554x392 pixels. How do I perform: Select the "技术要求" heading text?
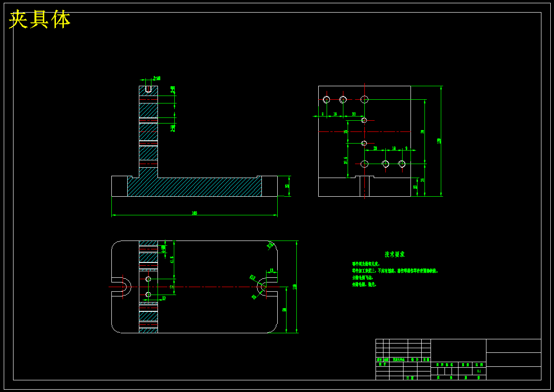(x=395, y=254)
